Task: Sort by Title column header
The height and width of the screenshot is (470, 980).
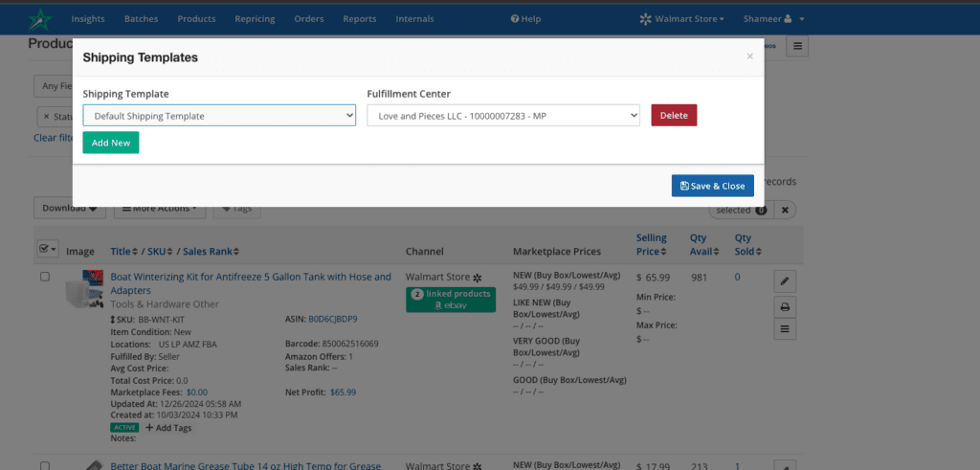Action: (x=123, y=251)
